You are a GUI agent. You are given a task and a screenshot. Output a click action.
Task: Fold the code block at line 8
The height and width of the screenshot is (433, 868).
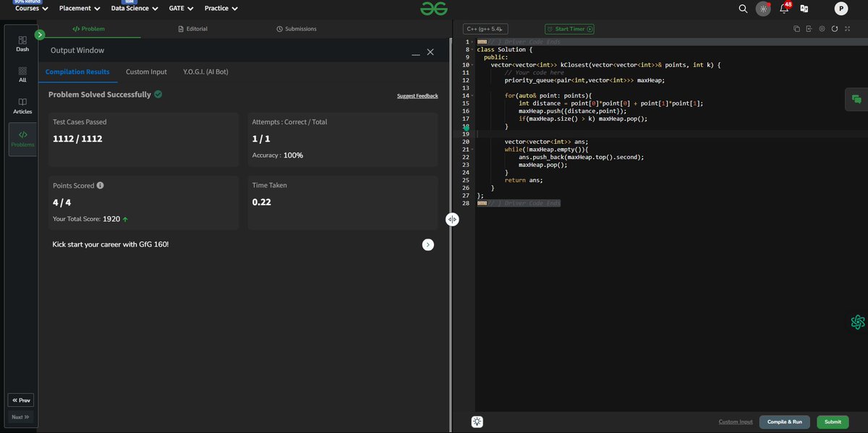pyautogui.click(x=472, y=50)
